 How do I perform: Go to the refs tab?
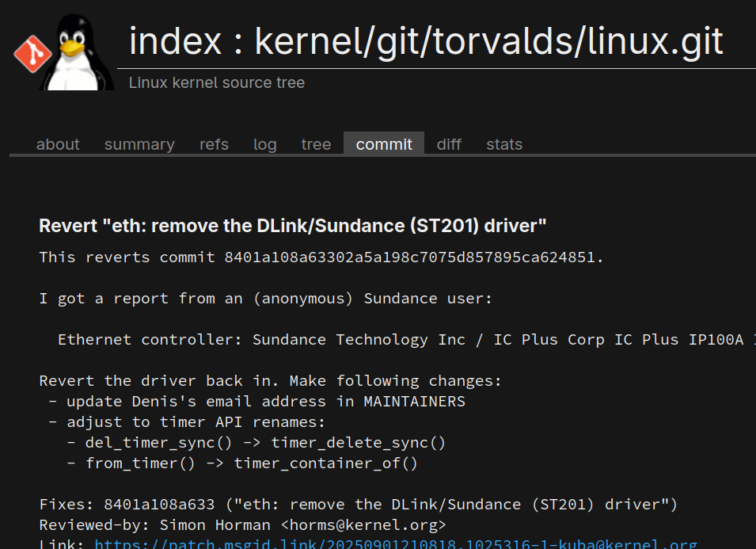(x=214, y=144)
